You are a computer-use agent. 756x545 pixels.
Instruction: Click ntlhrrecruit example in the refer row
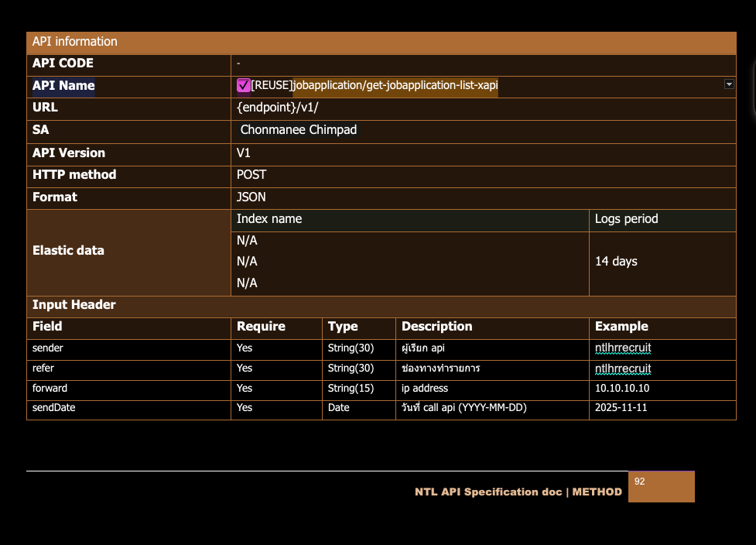[623, 368]
